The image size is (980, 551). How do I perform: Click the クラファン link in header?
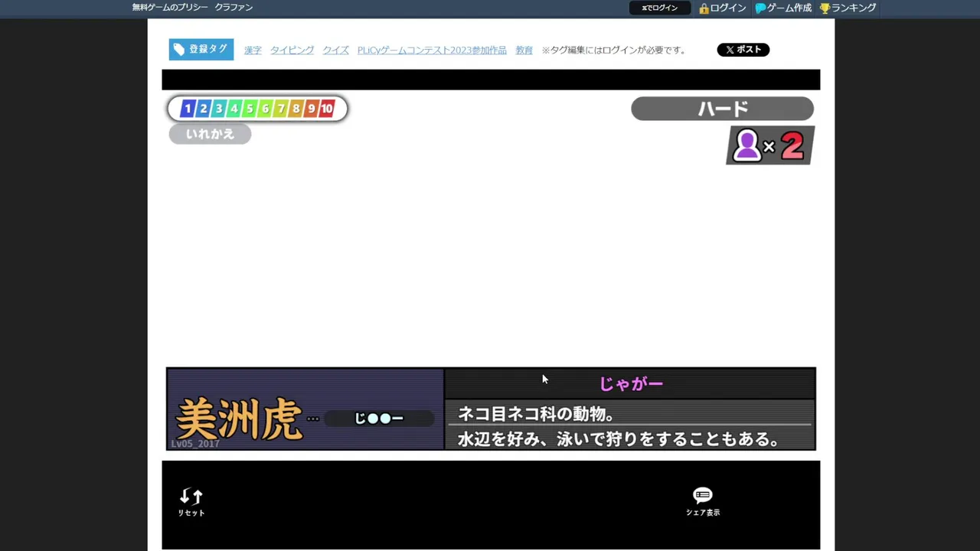[234, 8]
